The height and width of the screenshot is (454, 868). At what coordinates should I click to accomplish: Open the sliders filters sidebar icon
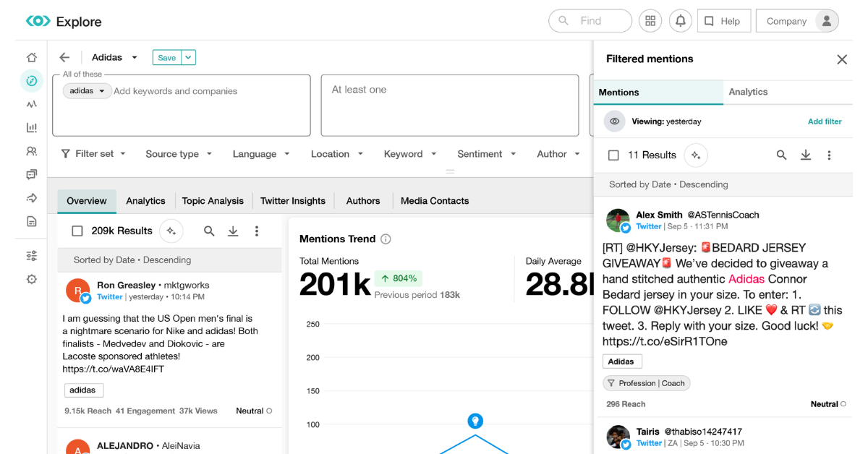[x=31, y=256]
